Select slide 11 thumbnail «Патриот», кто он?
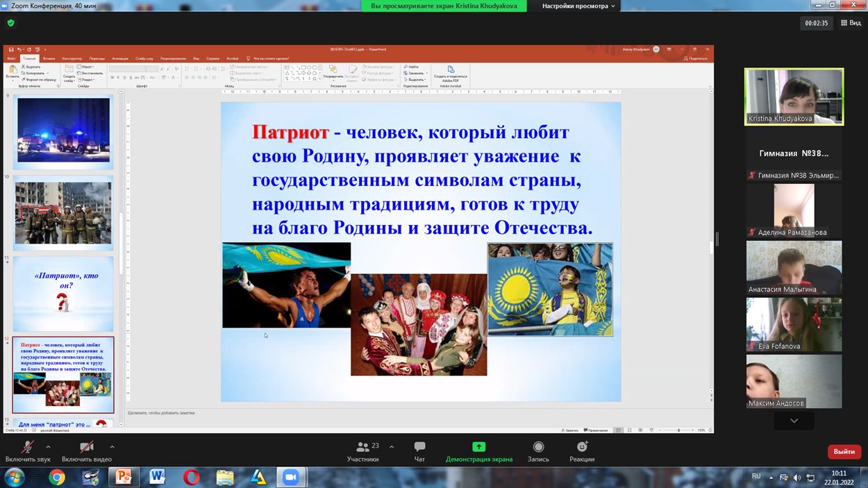The width and height of the screenshot is (868, 488). coord(63,294)
